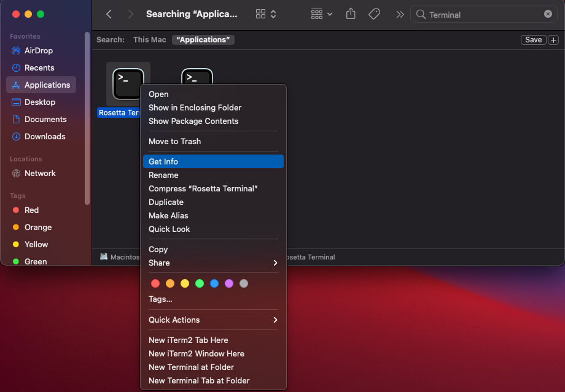The width and height of the screenshot is (565, 392).
Task: Set search scope to This Mac
Action: click(149, 40)
